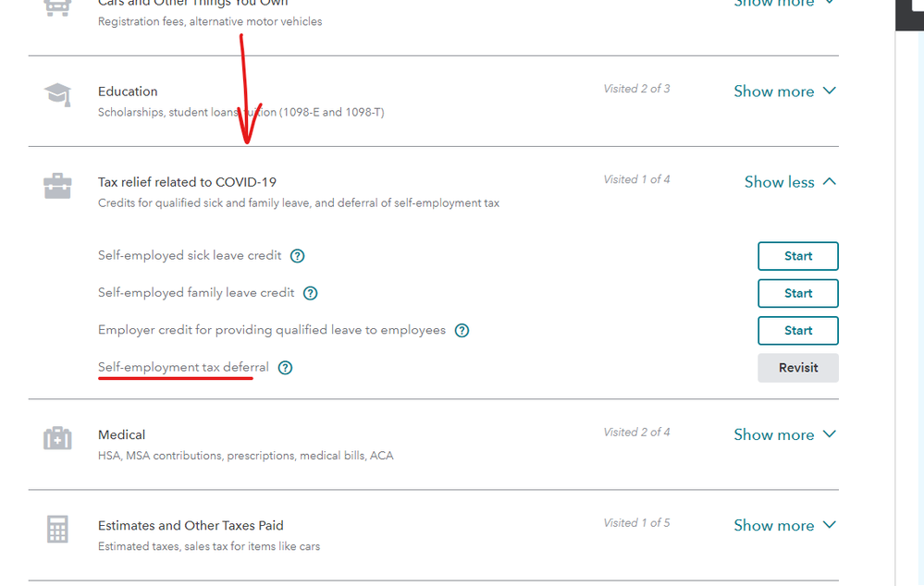Click the Medical section heading
The height and width of the screenshot is (586, 924).
point(121,434)
